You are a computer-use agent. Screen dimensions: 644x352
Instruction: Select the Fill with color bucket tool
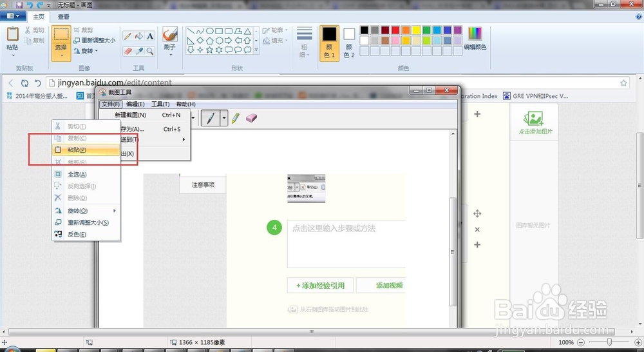(139, 36)
